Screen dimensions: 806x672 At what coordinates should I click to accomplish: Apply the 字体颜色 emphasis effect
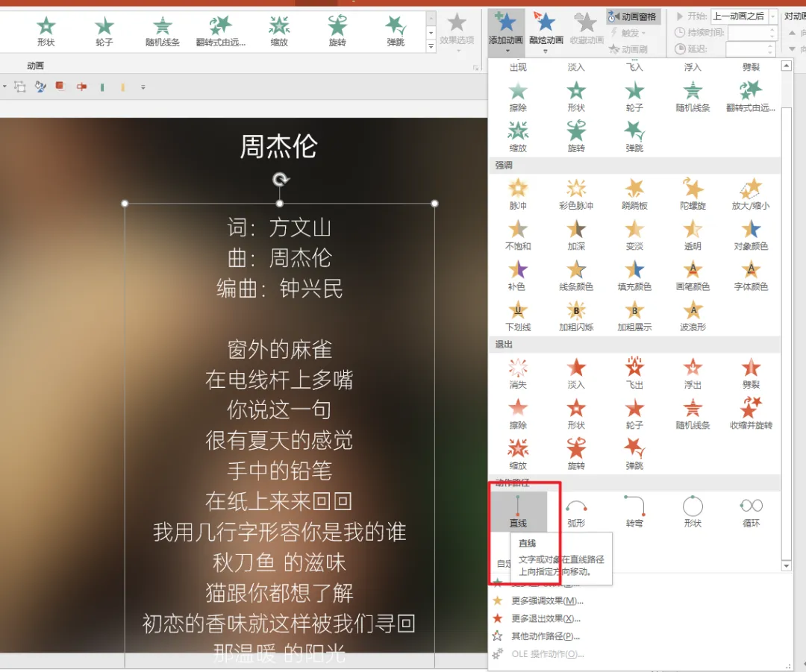(x=751, y=275)
